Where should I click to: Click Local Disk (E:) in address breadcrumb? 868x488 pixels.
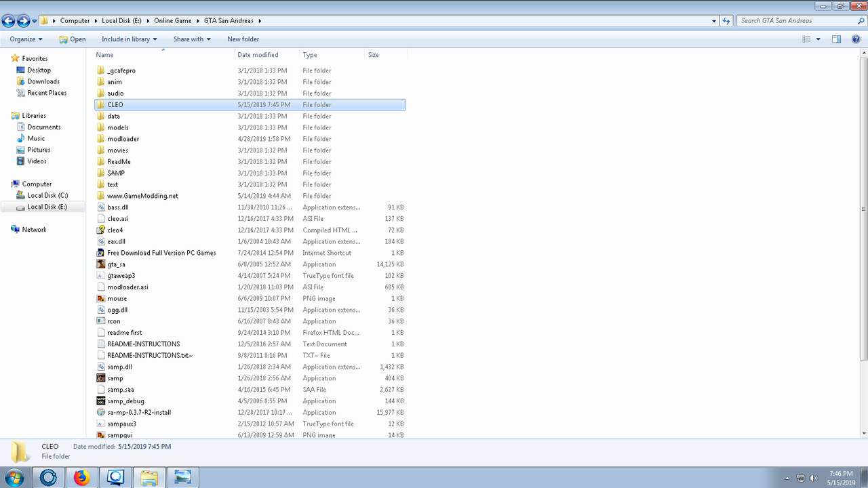pyautogui.click(x=123, y=21)
